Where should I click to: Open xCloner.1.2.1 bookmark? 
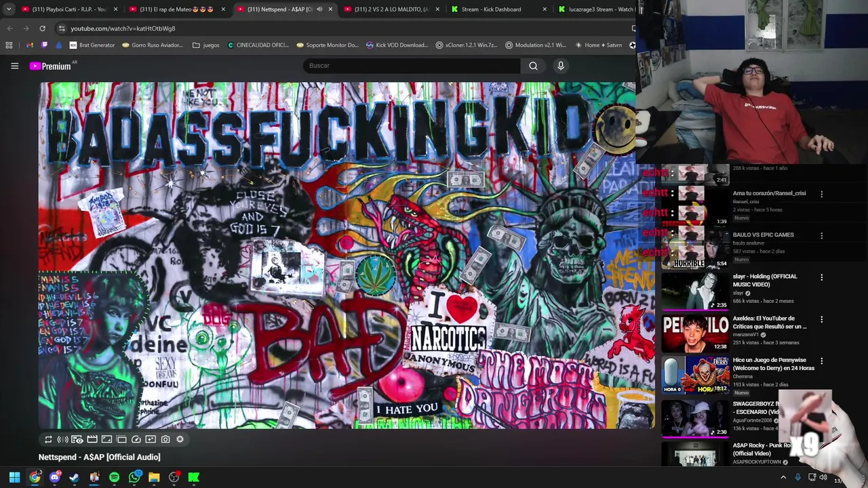pyautogui.click(x=467, y=45)
